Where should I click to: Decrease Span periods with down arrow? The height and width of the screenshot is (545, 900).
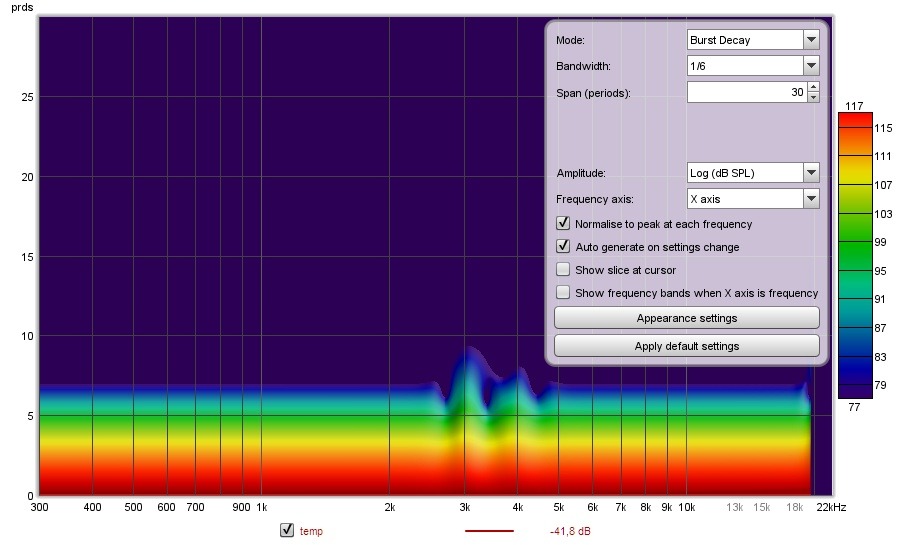coord(813,98)
